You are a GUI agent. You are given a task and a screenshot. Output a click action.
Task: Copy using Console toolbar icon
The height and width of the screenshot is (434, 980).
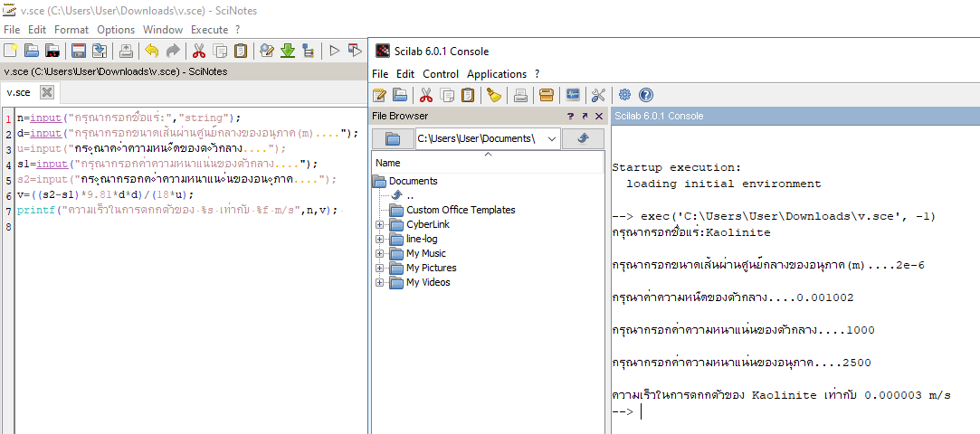[x=447, y=95]
